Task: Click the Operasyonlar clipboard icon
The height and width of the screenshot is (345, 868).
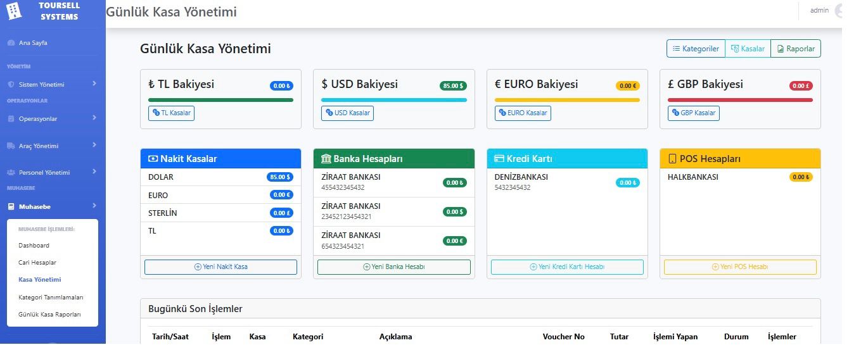Action: click(x=11, y=119)
